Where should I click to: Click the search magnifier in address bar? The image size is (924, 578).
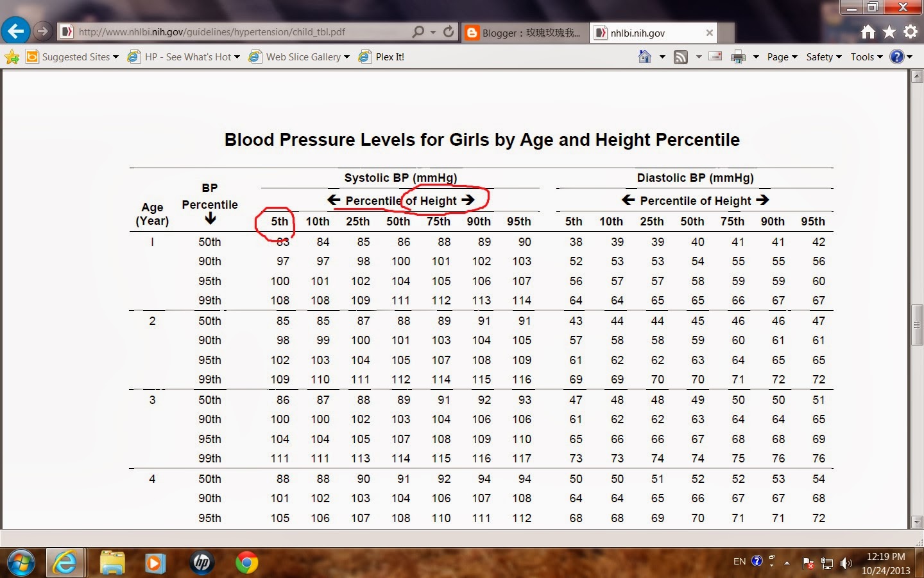click(x=418, y=31)
